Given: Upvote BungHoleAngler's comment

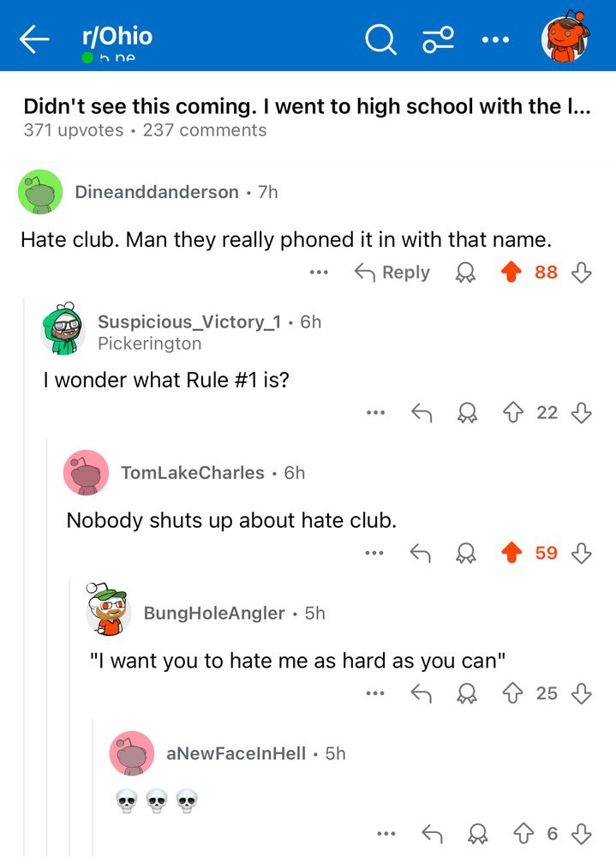Looking at the screenshot, I should (x=512, y=693).
